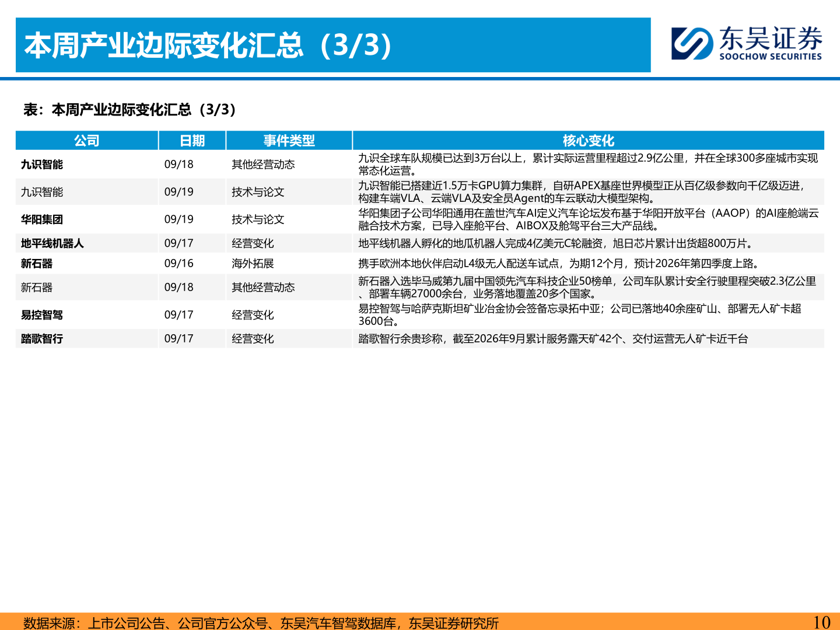Click the description beginning 携手欧洲本地伙伴
Screen dimensions: 840x630
click(x=559, y=264)
